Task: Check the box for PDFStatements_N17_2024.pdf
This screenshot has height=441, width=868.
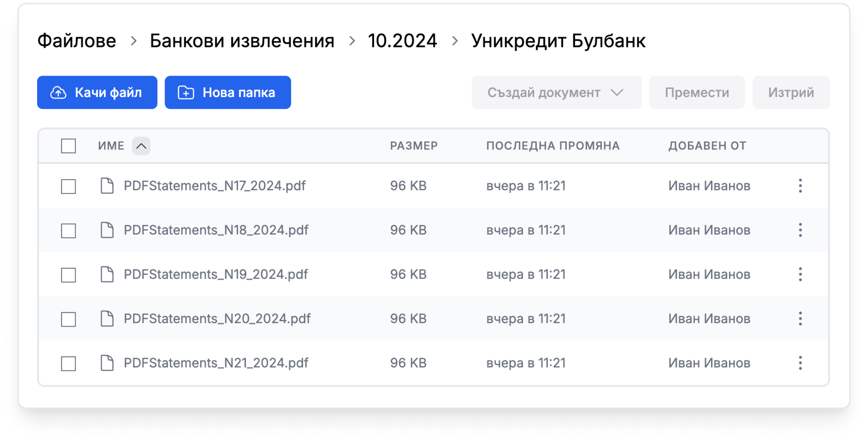Action: click(68, 187)
